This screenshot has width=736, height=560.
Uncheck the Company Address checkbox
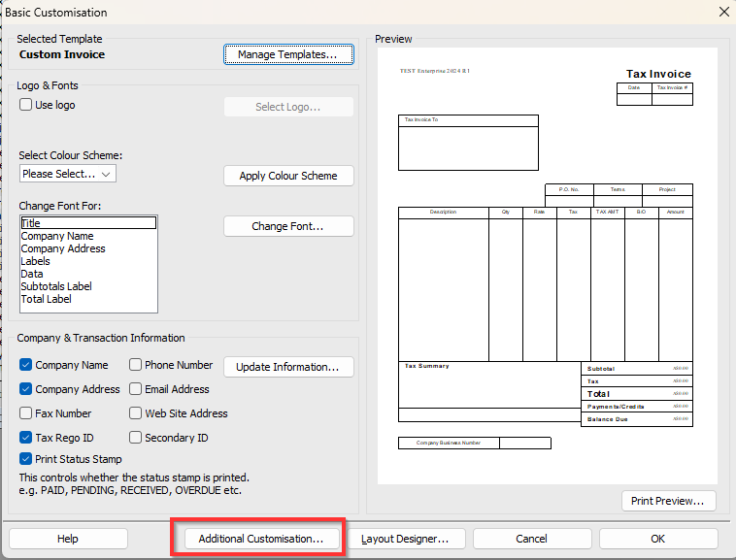click(x=25, y=389)
